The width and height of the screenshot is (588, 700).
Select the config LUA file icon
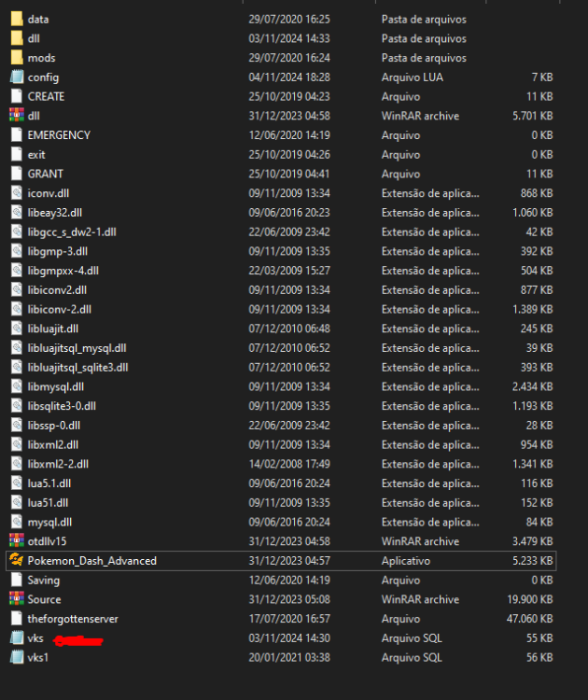click(x=17, y=77)
